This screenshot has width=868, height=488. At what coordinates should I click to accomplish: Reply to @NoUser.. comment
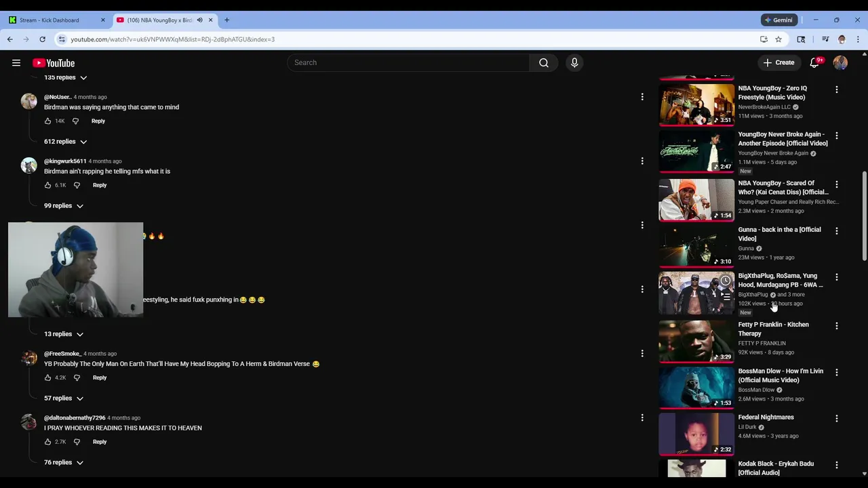[98, 121]
